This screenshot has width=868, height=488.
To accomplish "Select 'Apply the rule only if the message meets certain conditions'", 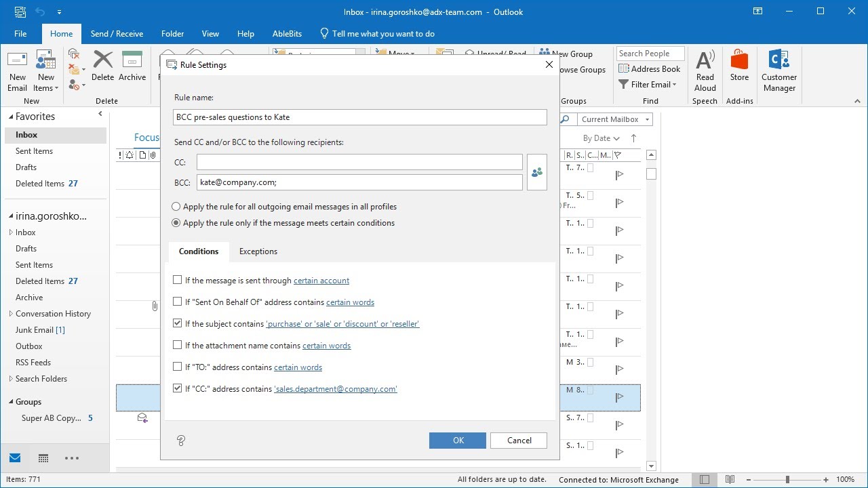I will coord(176,223).
